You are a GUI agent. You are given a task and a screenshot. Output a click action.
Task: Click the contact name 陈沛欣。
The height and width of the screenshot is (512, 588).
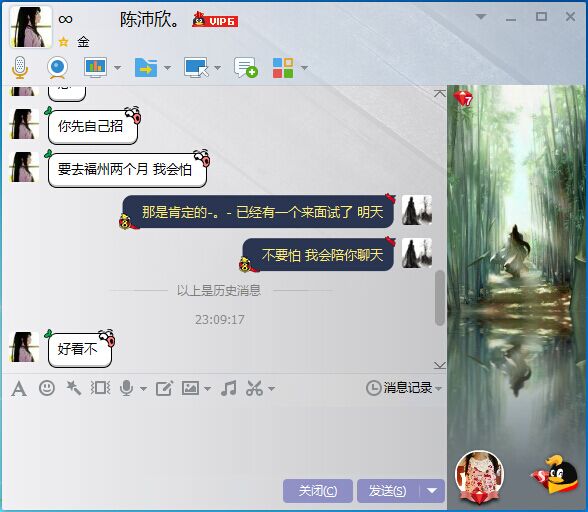[x=150, y=19]
